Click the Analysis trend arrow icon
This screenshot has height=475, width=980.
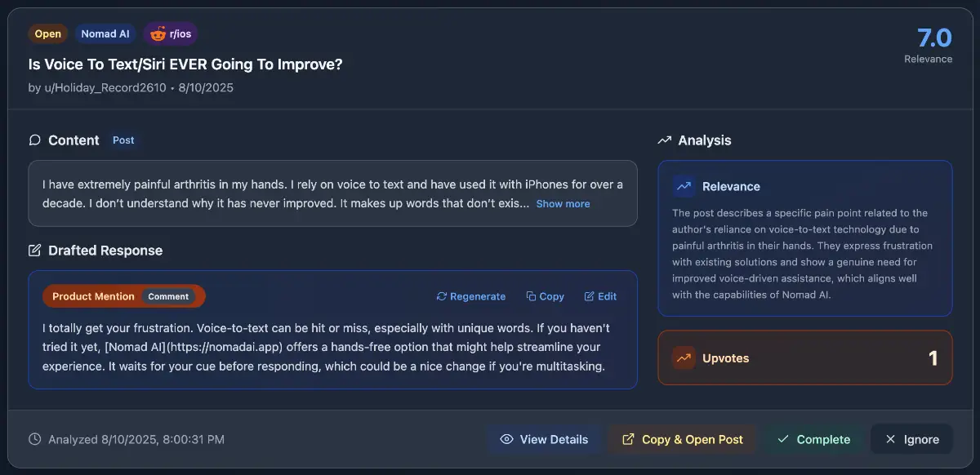click(x=664, y=140)
